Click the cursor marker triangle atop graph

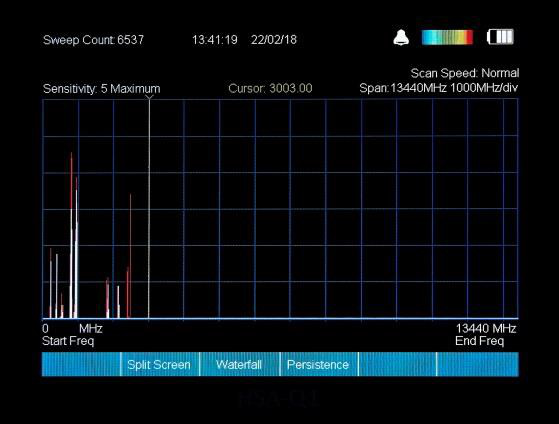point(149,97)
